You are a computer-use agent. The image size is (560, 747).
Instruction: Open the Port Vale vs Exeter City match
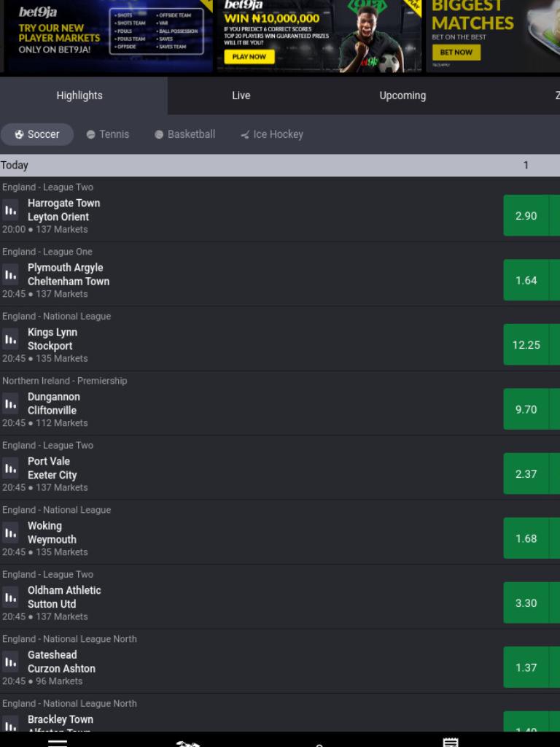click(x=52, y=468)
